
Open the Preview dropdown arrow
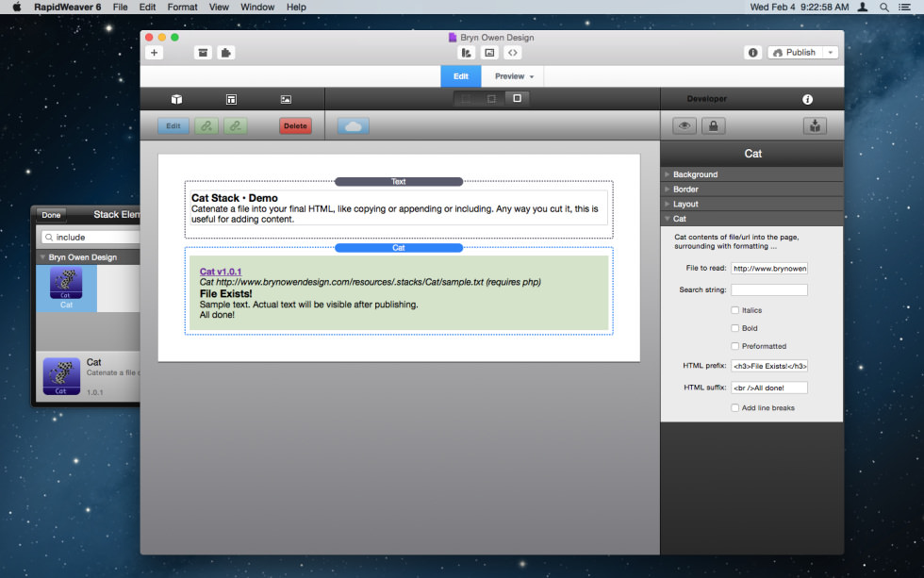pos(532,76)
